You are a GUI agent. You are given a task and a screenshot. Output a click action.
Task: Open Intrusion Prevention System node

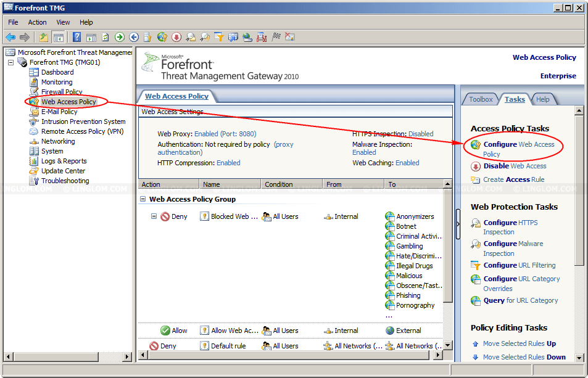[83, 121]
